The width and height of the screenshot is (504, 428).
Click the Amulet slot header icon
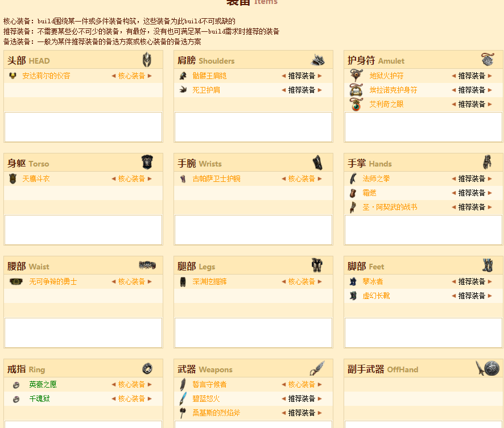[488, 60]
